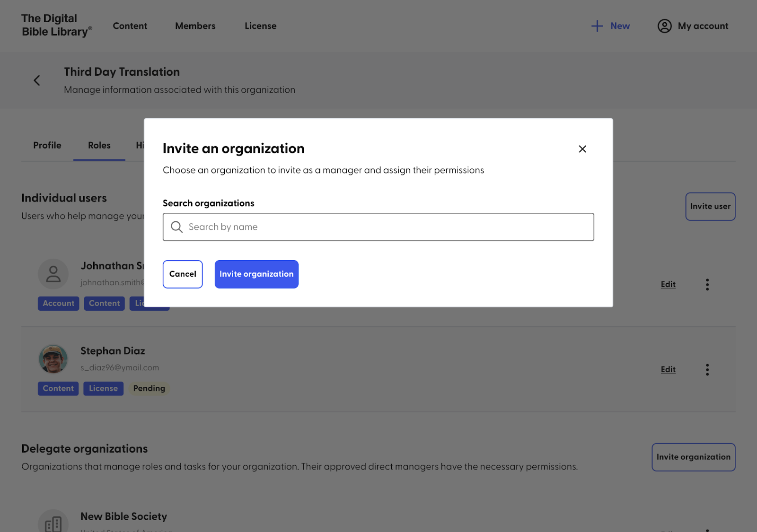Click the blue Invite organization button in dialog
The height and width of the screenshot is (532, 757).
[256, 274]
